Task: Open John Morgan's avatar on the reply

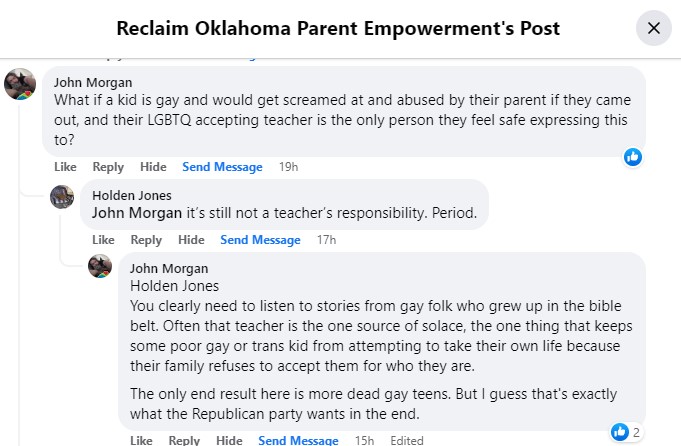Action: 99,266
